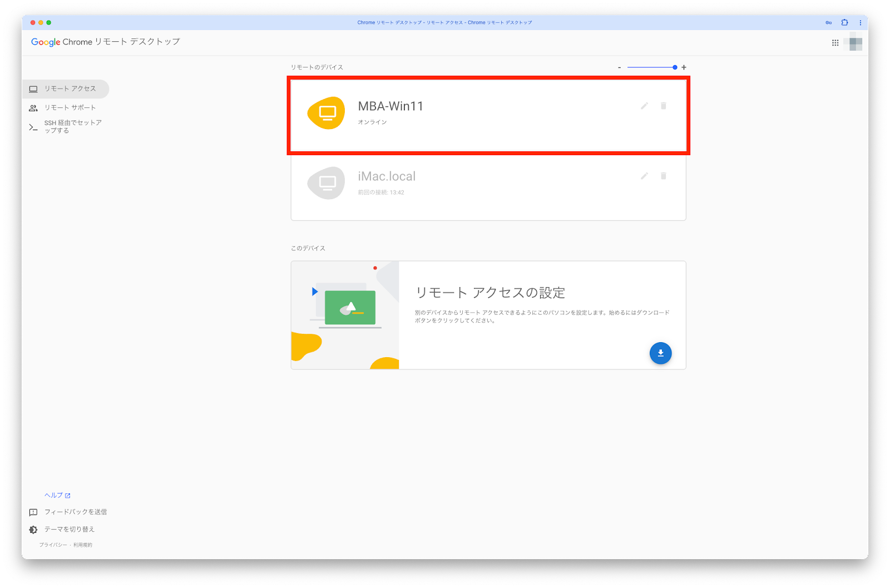Click the 前回の接続: 13:42 text
This screenshot has height=588, width=890.
point(381,192)
